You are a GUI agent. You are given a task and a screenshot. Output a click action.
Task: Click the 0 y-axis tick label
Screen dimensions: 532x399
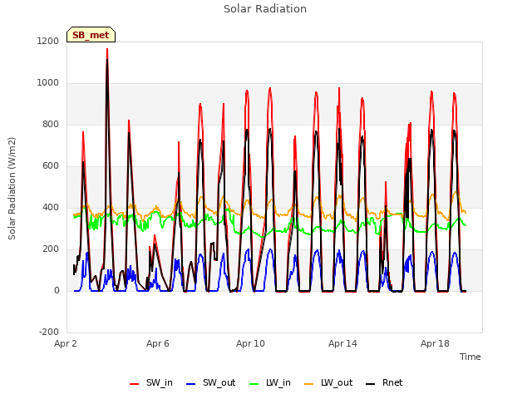[57, 290]
